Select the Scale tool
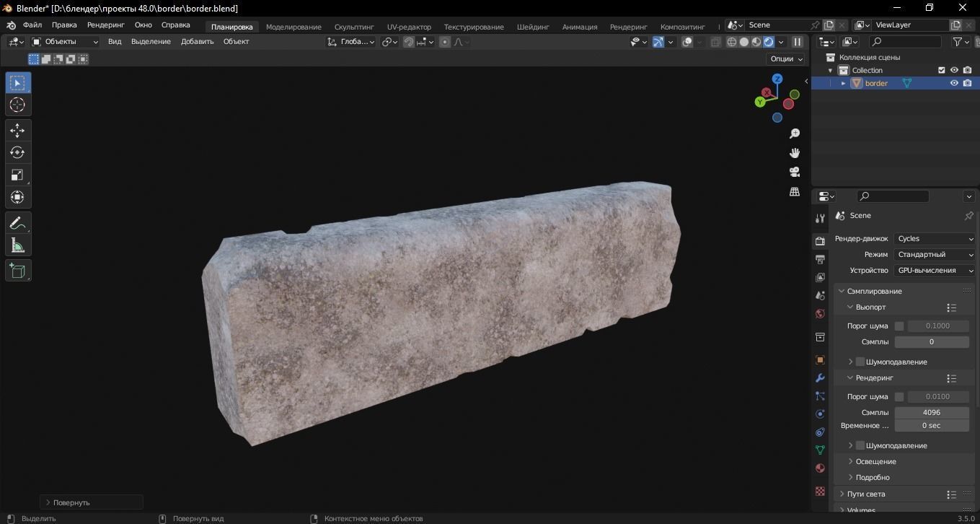980x524 pixels. click(17, 175)
